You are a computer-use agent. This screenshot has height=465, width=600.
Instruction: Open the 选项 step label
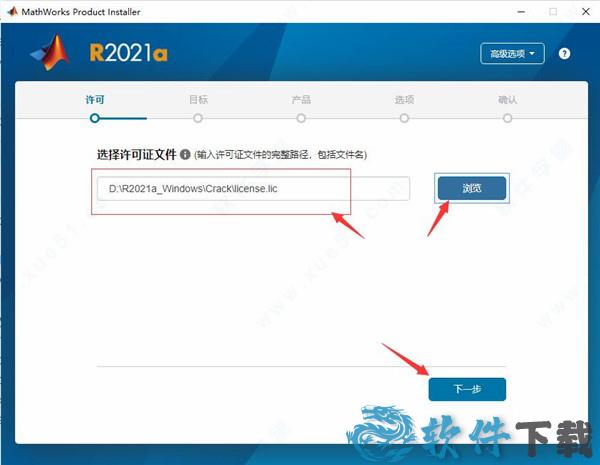pos(404,100)
